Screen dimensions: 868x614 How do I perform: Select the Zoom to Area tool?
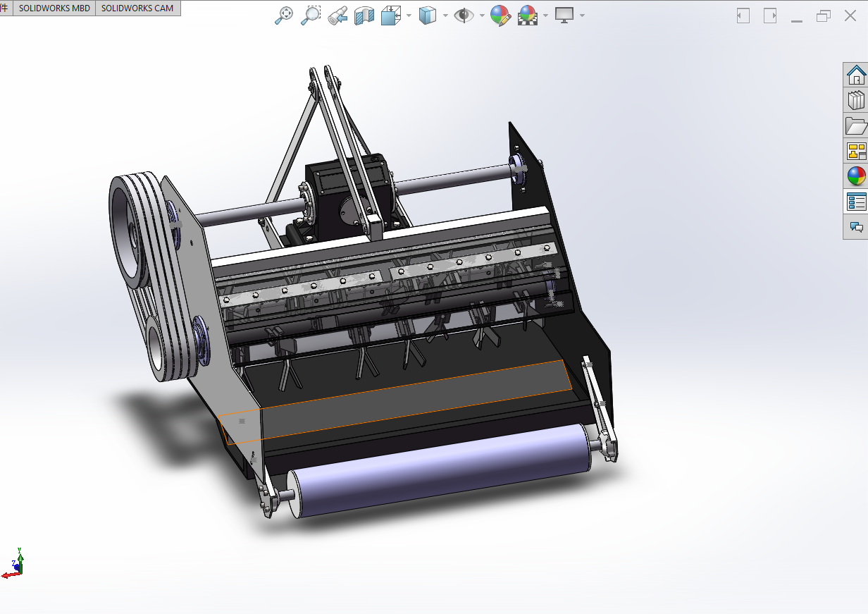point(311,16)
